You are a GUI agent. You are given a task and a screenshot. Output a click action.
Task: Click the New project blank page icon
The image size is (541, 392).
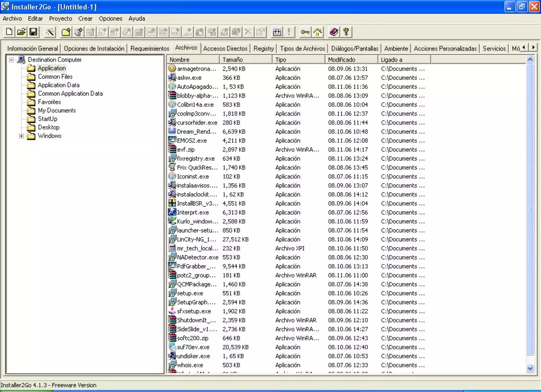(9, 32)
